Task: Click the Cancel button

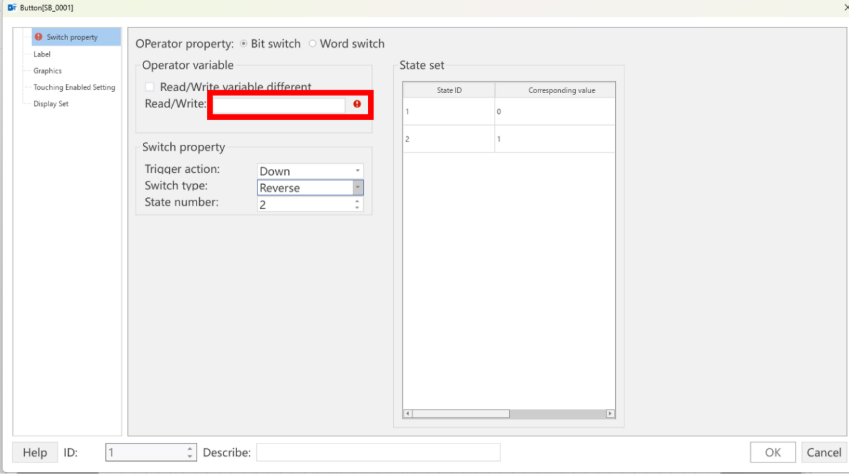Action: pos(824,452)
